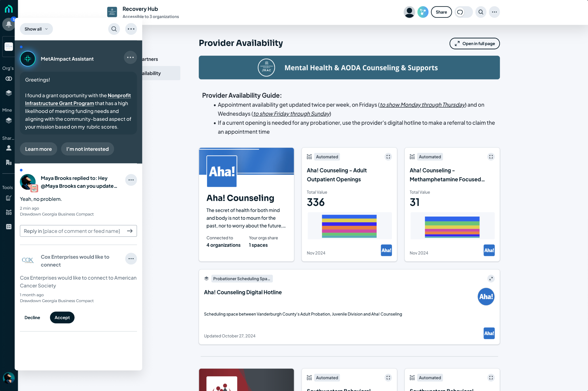Expand the Adult Outpatient Openings card

click(x=388, y=157)
